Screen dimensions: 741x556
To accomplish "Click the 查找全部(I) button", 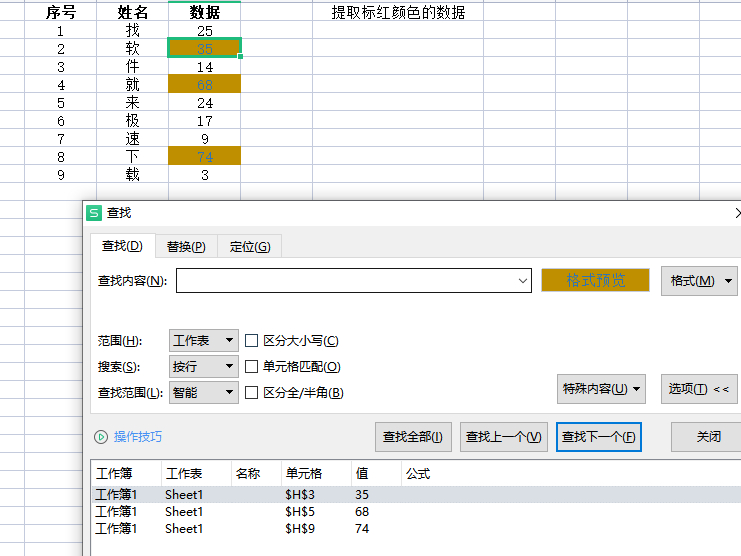I will point(413,437).
